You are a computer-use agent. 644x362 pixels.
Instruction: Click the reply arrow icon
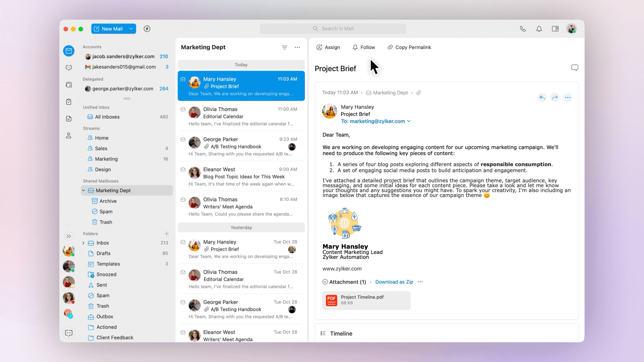tap(542, 98)
